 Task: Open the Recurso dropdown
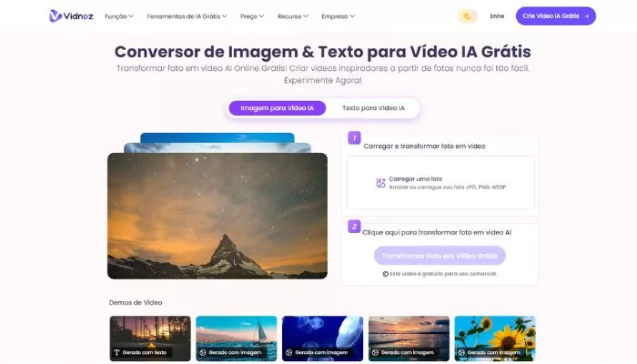pos(292,16)
